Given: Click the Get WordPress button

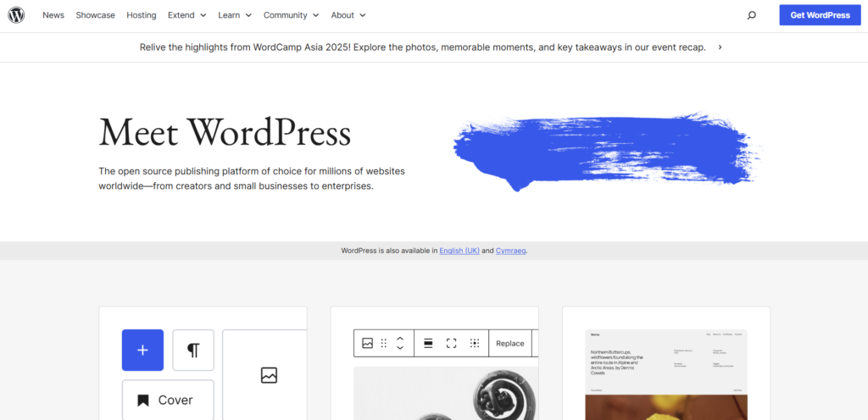Looking at the screenshot, I should [x=820, y=15].
